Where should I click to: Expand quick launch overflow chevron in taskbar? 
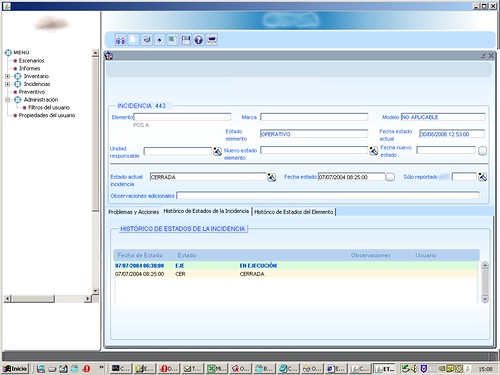[x=101, y=367]
